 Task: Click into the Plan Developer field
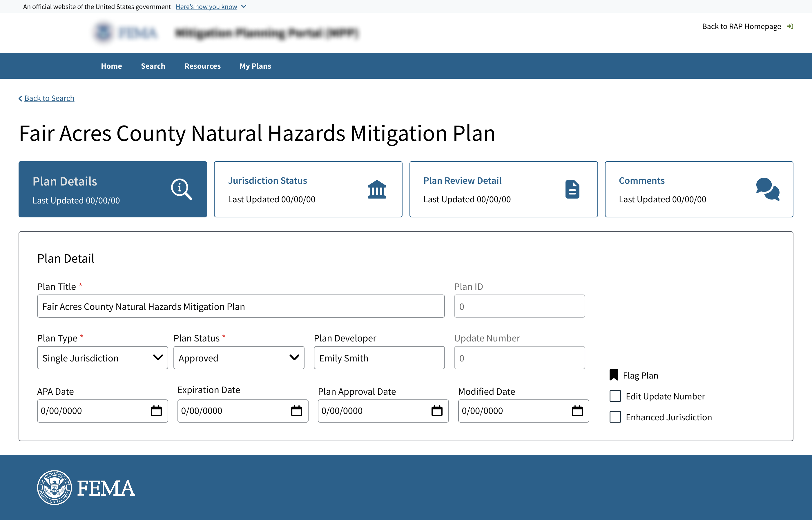pyautogui.click(x=379, y=358)
